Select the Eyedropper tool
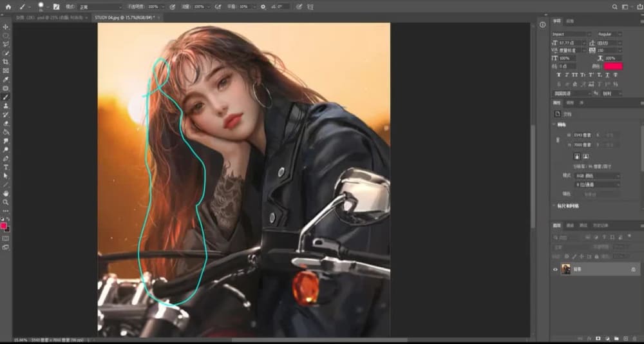Screen dimensions: 644x344 click(6, 79)
